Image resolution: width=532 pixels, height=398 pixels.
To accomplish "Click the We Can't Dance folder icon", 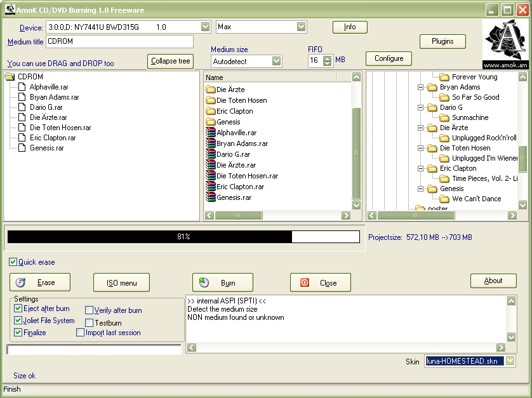I will pyautogui.click(x=444, y=199).
